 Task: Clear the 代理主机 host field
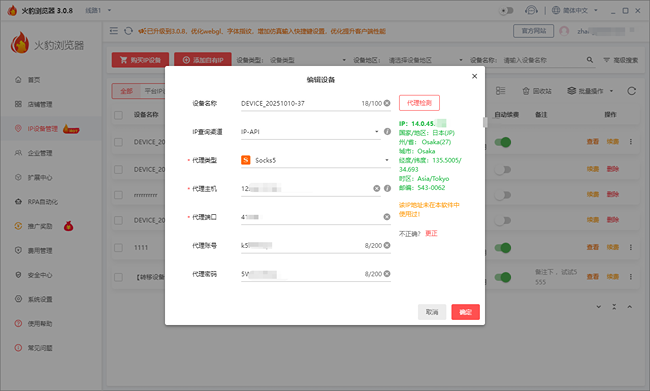click(x=376, y=189)
